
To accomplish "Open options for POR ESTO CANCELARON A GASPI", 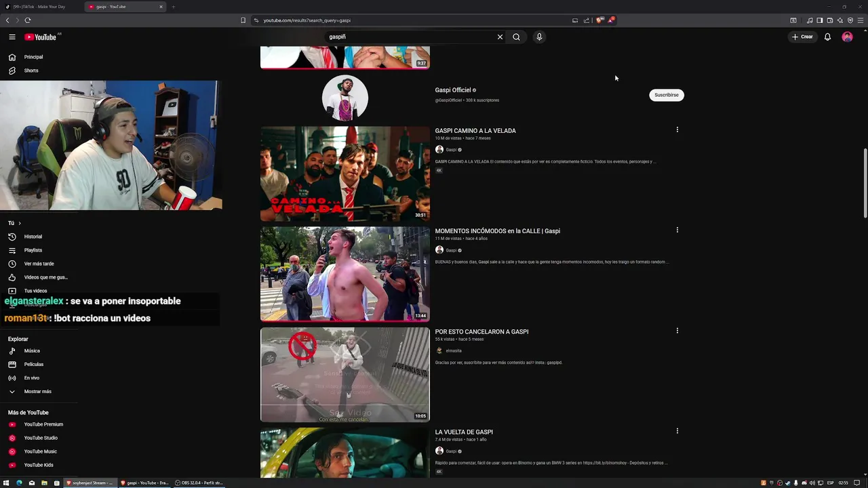I will [677, 331].
